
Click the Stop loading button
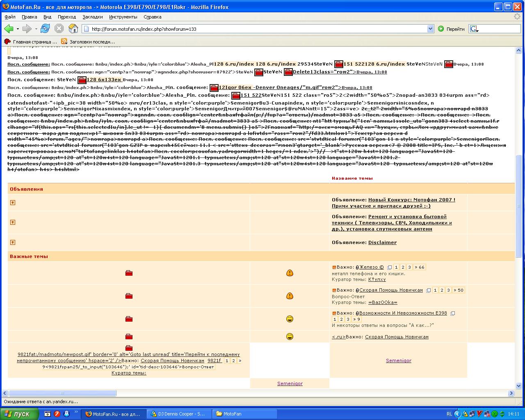click(x=59, y=28)
